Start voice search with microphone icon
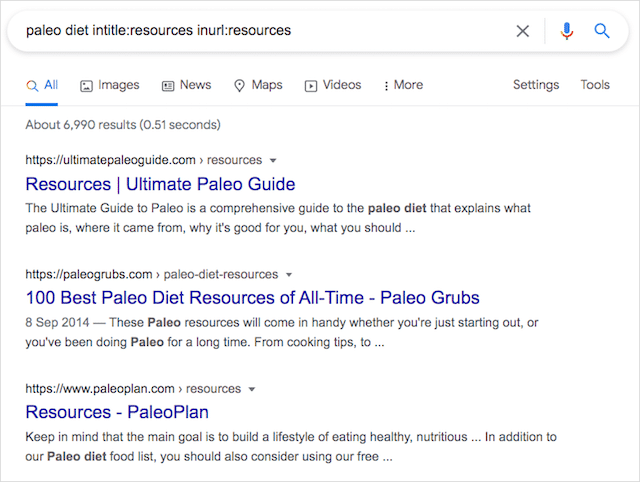This screenshot has width=640, height=482. (x=567, y=31)
